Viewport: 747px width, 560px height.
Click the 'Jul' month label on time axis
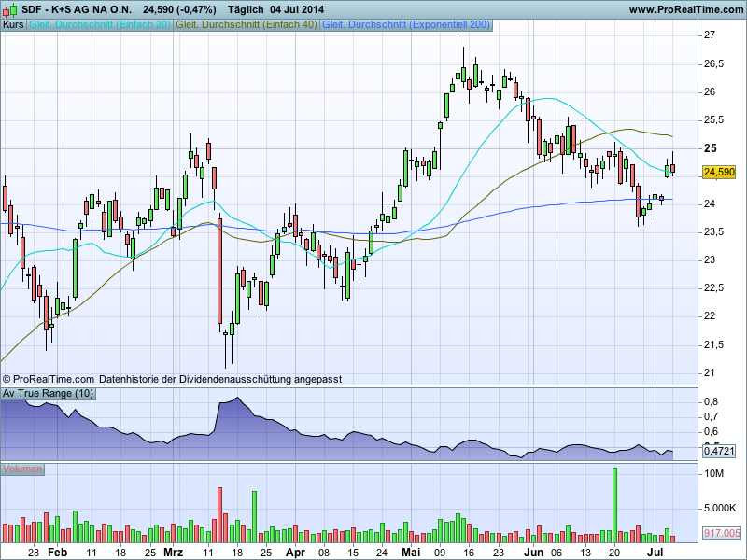point(655,553)
